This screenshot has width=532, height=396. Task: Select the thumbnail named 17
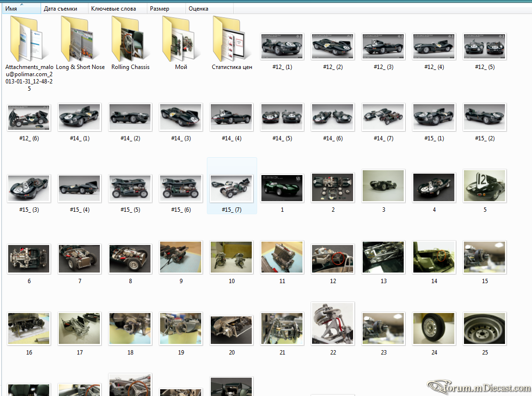point(80,329)
